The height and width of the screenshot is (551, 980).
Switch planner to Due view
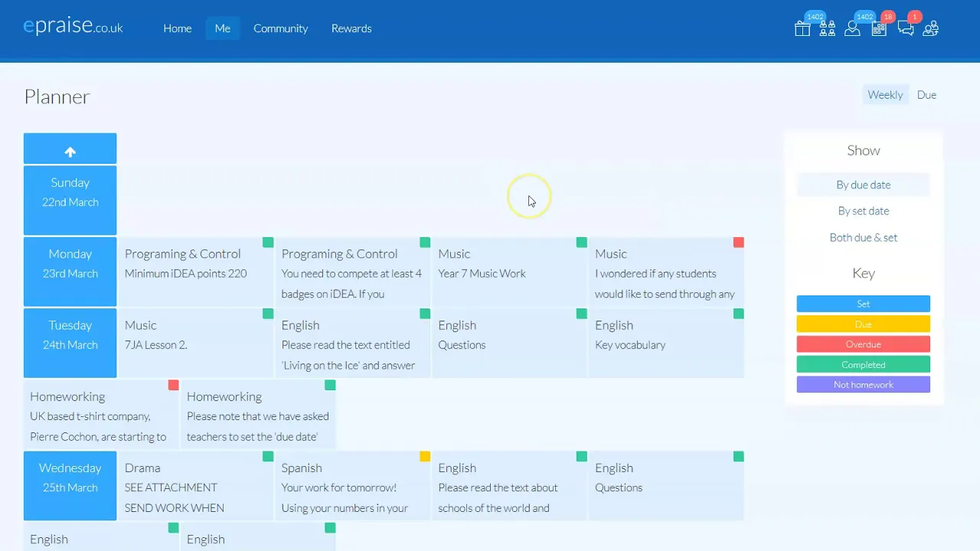926,95
